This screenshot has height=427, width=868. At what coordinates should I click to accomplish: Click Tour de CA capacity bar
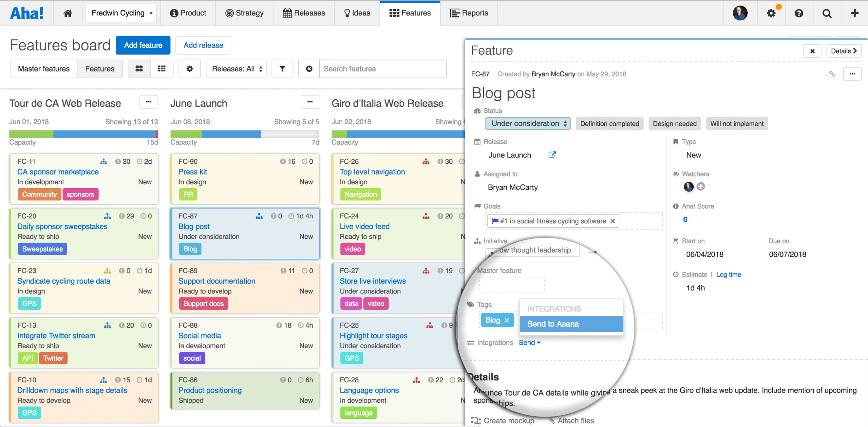click(84, 134)
